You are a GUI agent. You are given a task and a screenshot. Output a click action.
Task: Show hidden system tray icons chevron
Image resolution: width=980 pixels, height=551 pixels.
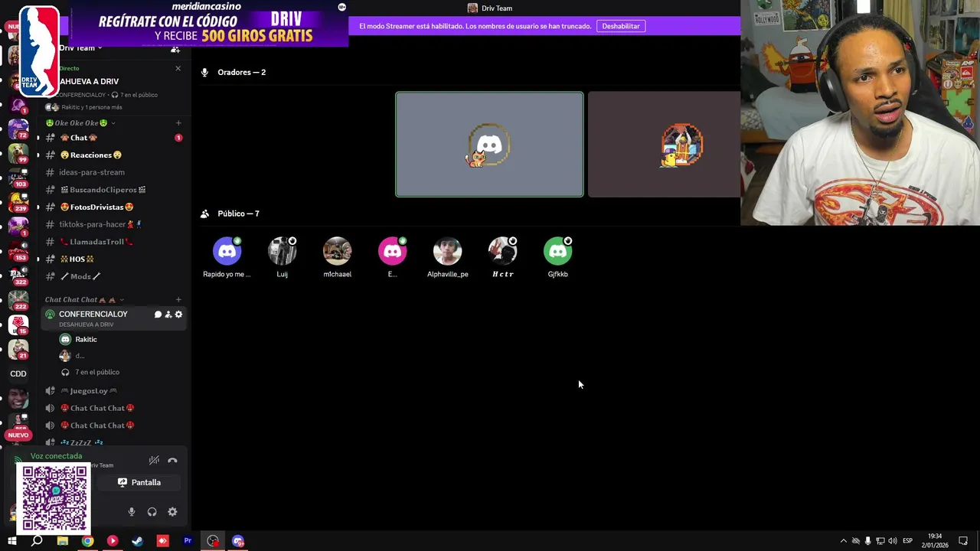click(x=844, y=541)
